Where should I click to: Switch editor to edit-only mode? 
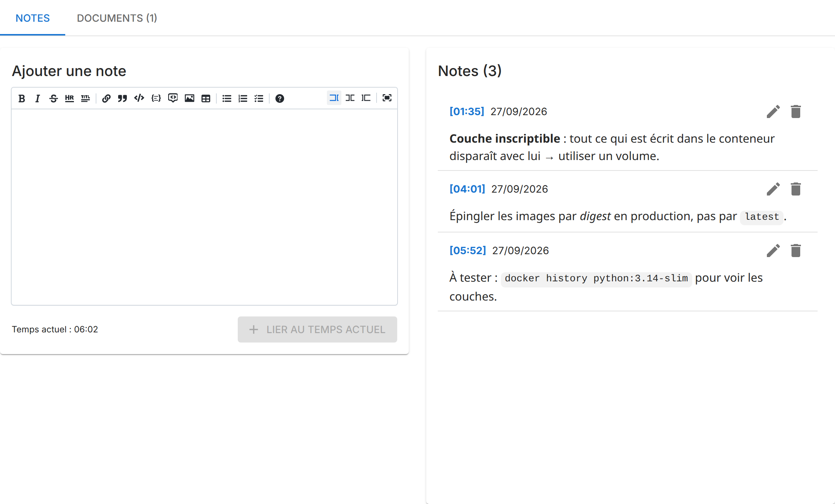[334, 98]
